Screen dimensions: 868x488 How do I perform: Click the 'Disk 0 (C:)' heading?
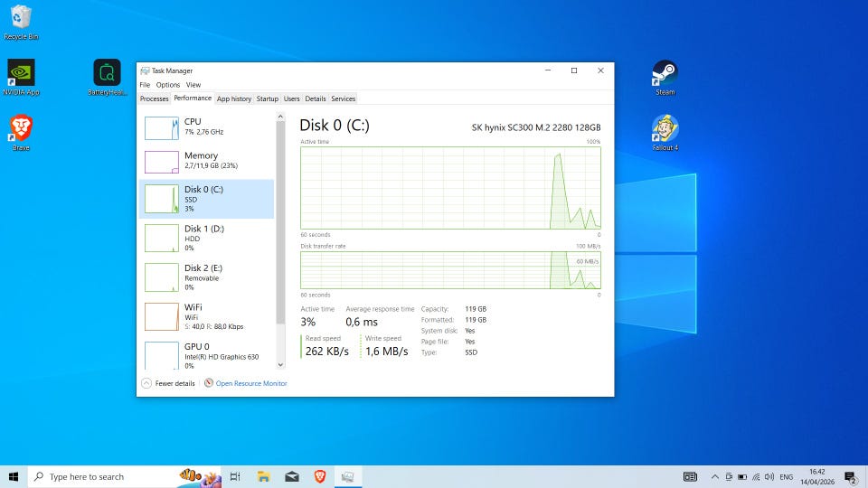tap(335, 126)
